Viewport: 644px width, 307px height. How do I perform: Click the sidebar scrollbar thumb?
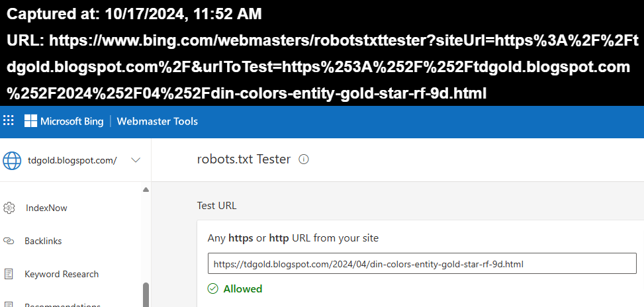coord(146,294)
